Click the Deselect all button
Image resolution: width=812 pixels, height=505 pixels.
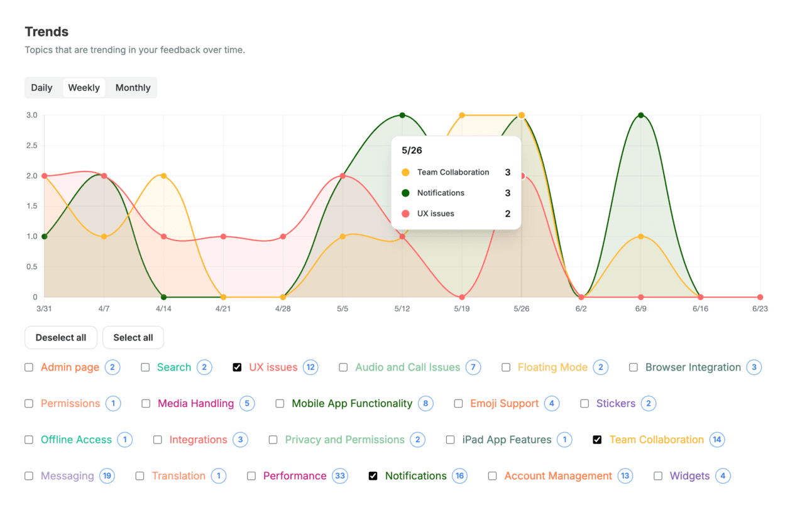coord(61,337)
